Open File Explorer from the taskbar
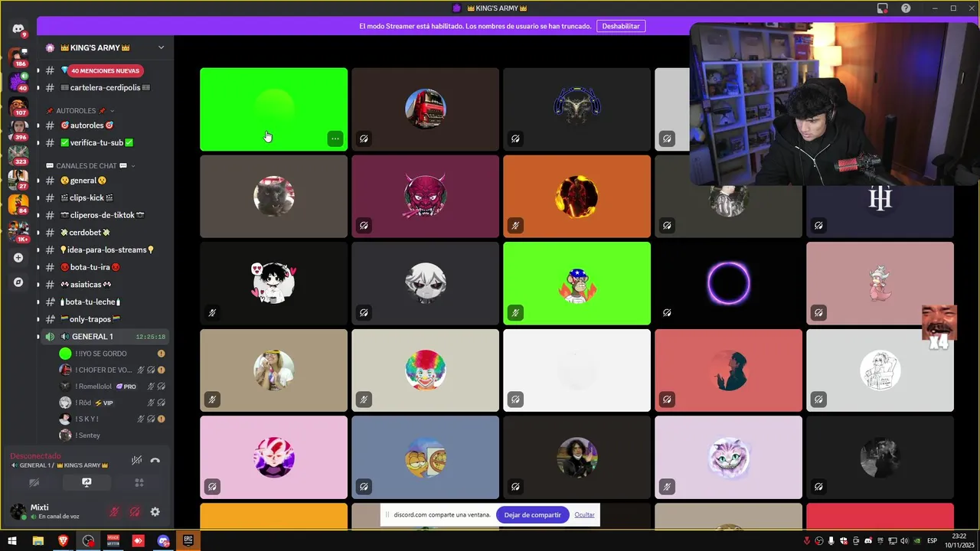 click(x=38, y=541)
